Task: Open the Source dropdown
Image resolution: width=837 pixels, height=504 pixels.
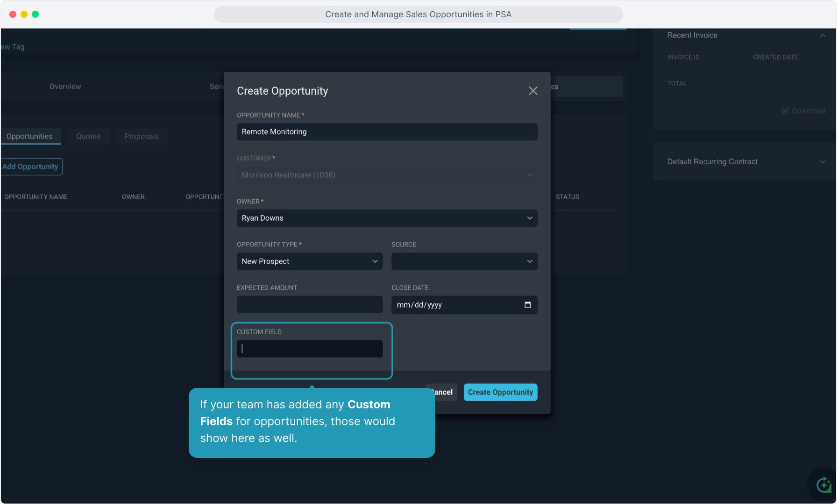Action: (464, 261)
